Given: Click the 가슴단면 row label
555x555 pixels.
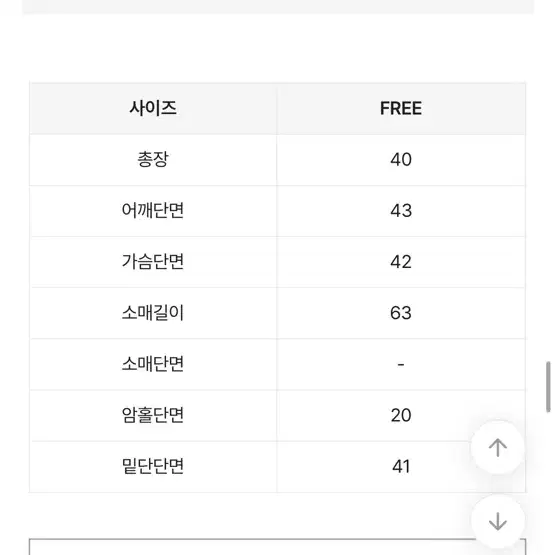Looking at the screenshot, I should click(x=153, y=262).
